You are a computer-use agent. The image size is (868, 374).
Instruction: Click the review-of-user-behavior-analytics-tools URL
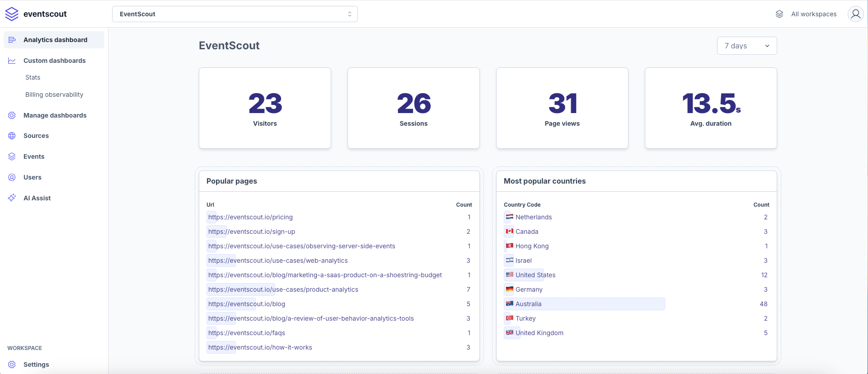pos(311,318)
